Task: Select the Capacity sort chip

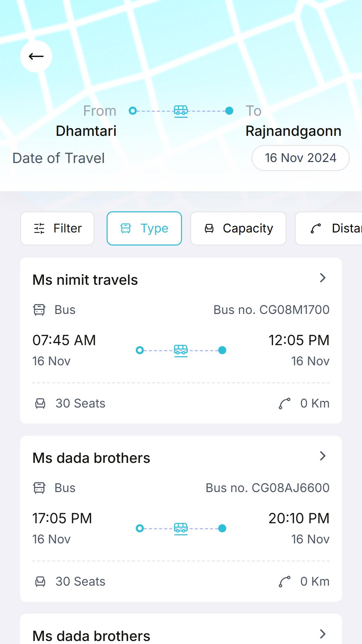Action: pyautogui.click(x=238, y=228)
